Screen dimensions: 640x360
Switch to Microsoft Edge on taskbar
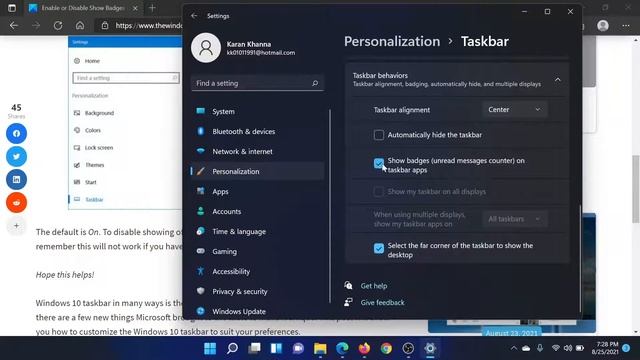[x=342, y=348]
